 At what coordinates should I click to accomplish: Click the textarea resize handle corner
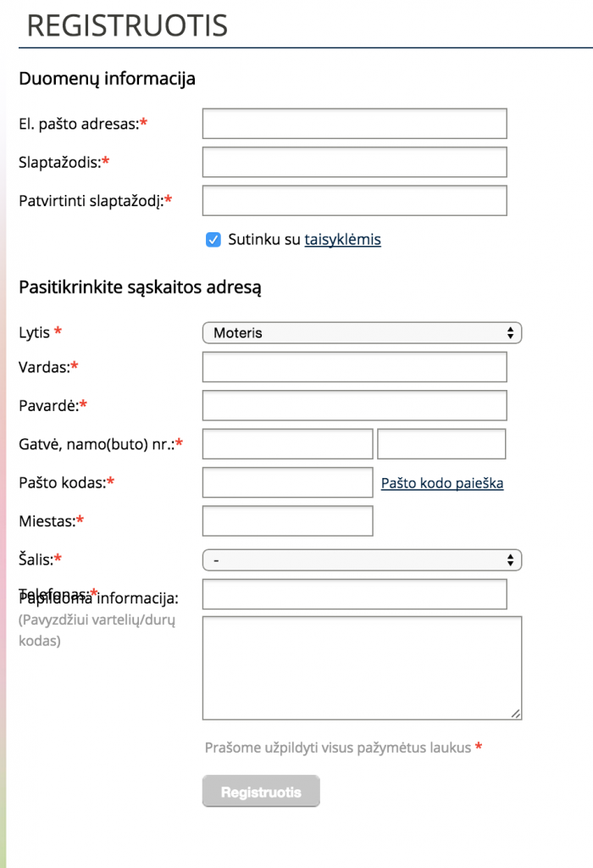[x=516, y=714]
